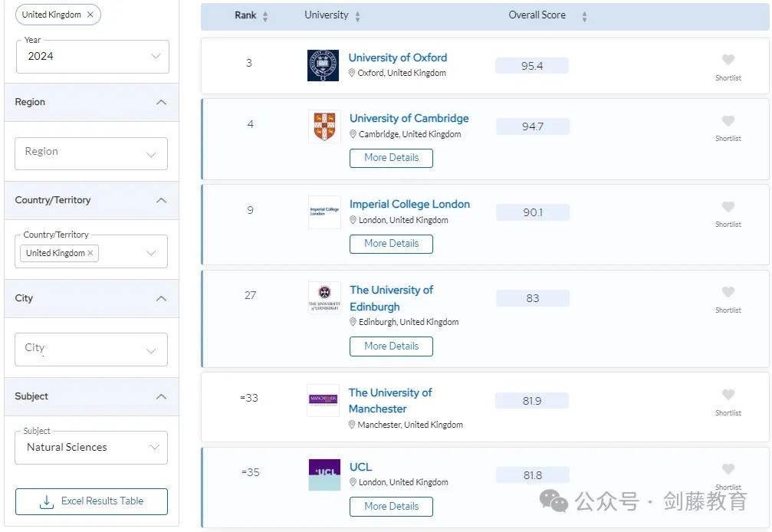Click the University of Oxford crest logo
The image size is (772, 532).
[323, 65]
